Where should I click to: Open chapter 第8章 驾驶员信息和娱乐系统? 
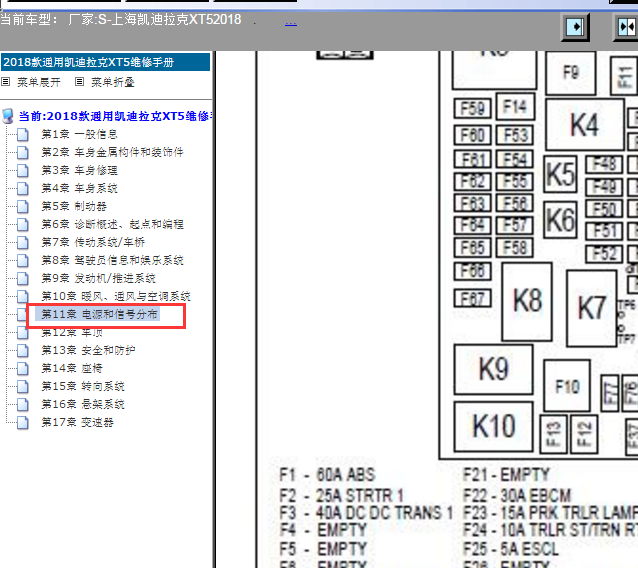[112, 260]
